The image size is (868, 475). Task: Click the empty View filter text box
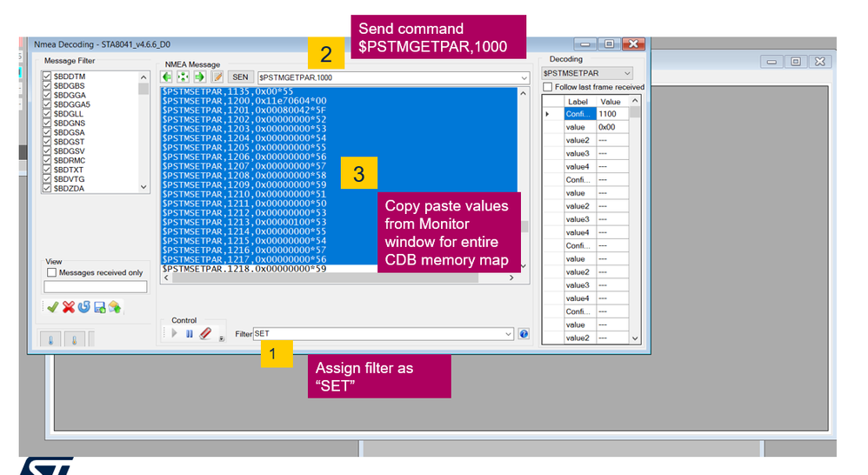point(95,286)
